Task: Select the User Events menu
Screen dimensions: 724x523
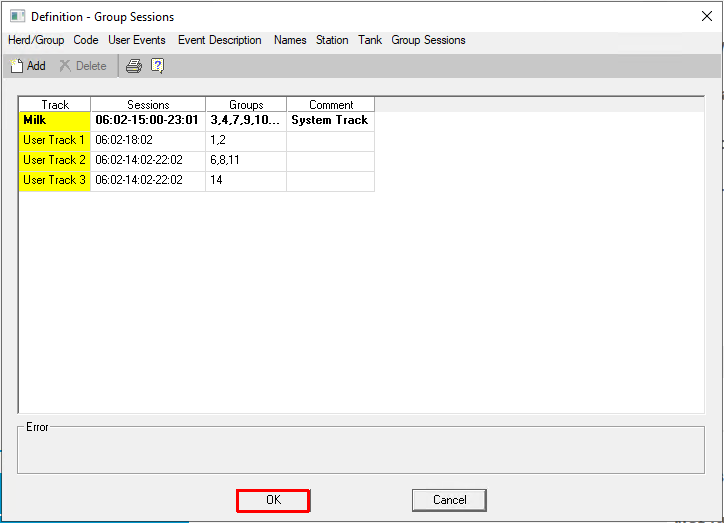Action: [137, 40]
